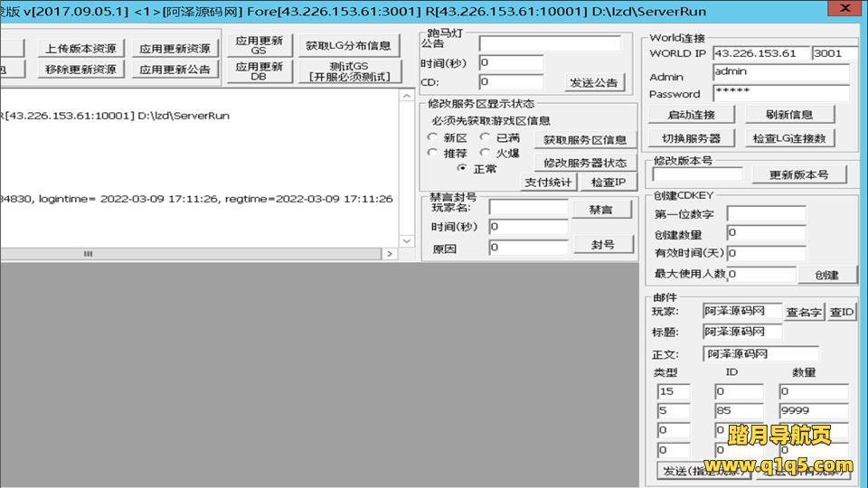The width and height of the screenshot is (868, 488).
Task: Click the 检查IP button
Action: tap(608, 183)
